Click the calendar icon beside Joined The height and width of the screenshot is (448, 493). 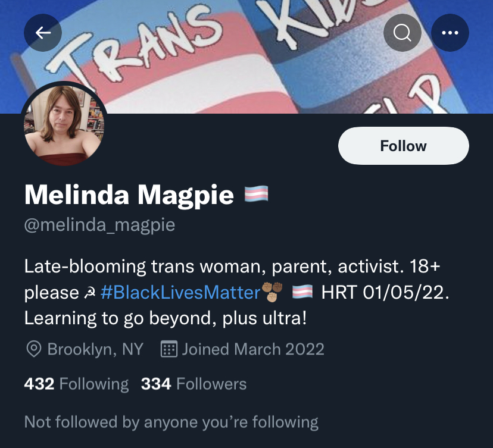coord(170,349)
